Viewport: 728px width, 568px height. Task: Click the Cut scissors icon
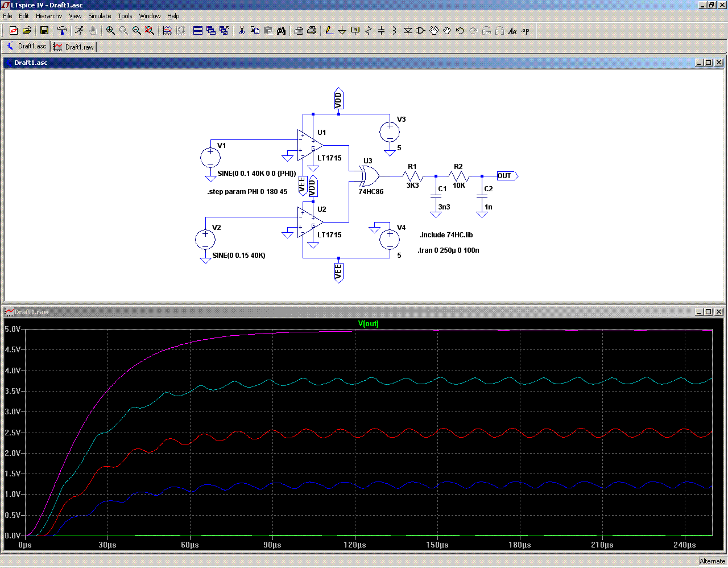click(242, 31)
